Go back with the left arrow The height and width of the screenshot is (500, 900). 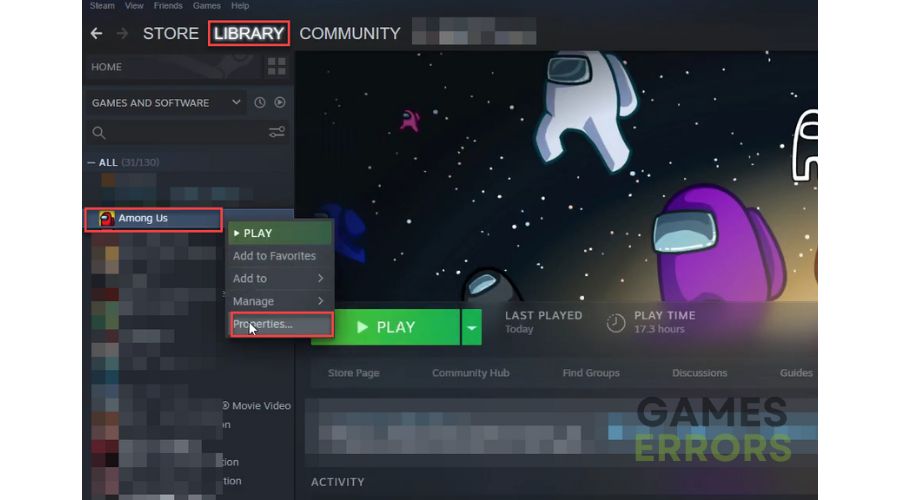(x=96, y=34)
